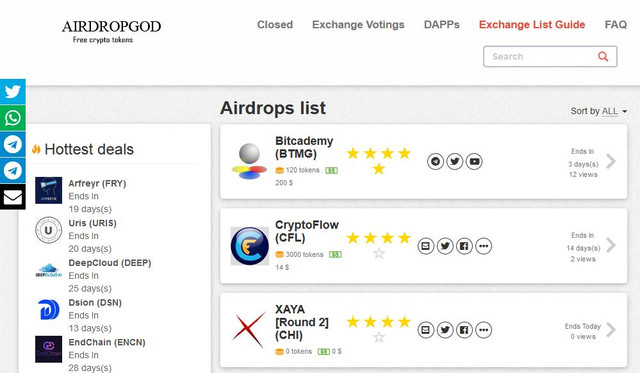
Task: Share page via Twitter sidebar icon
Action: coord(13,91)
